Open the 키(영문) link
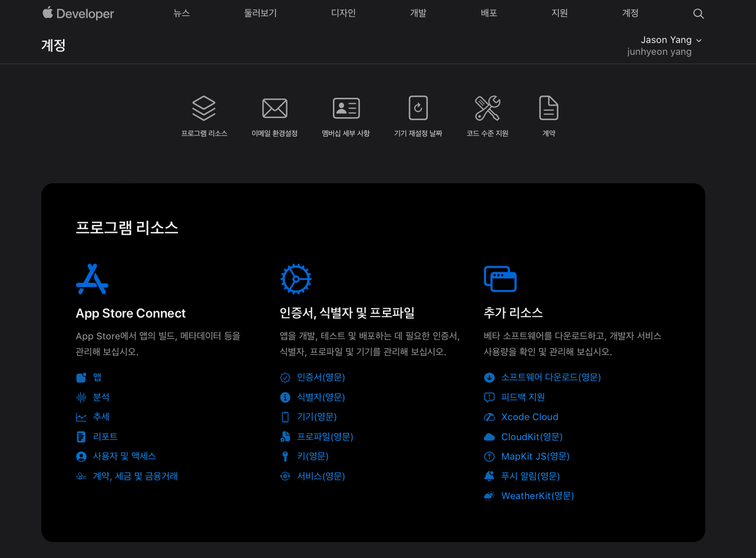 (x=313, y=456)
